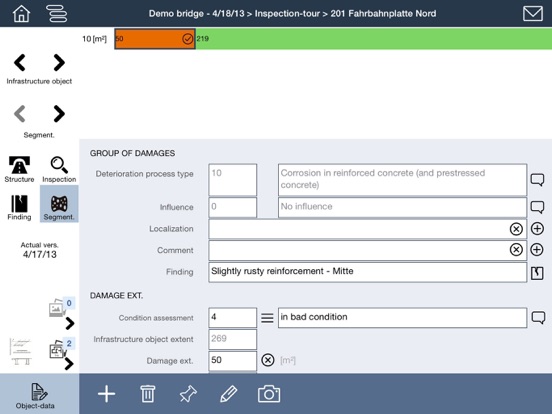Add a Localization entry
Screen dimensions: 552x414
coord(537,229)
